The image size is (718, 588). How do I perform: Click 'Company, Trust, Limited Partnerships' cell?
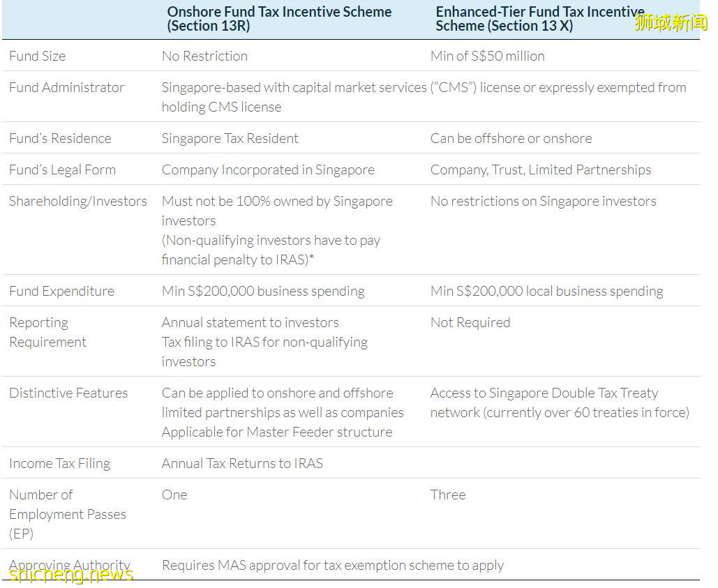pos(540,169)
